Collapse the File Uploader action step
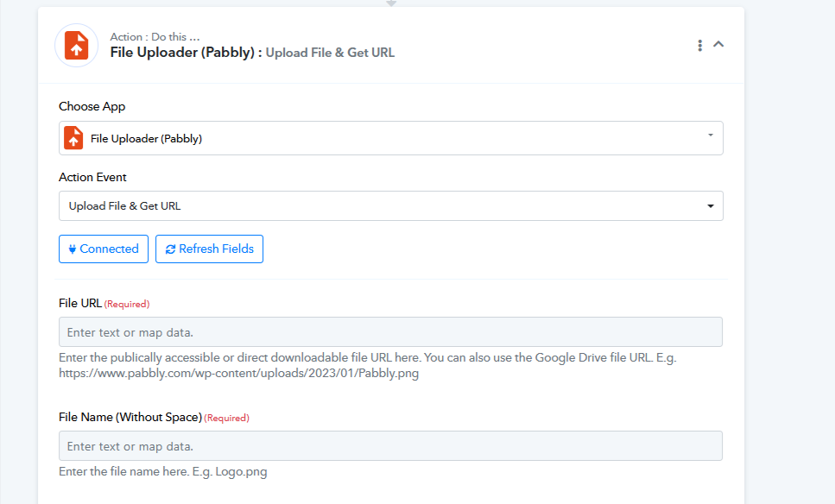835x504 pixels. tap(718, 44)
